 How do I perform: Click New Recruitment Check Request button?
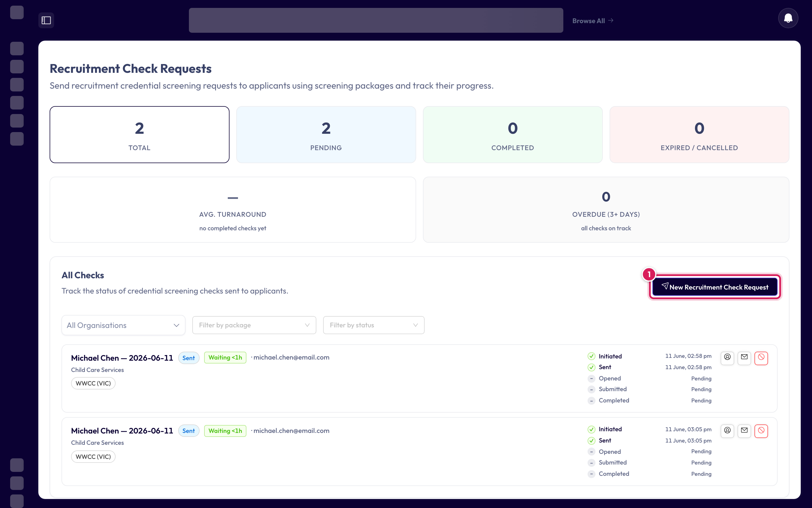715,287
